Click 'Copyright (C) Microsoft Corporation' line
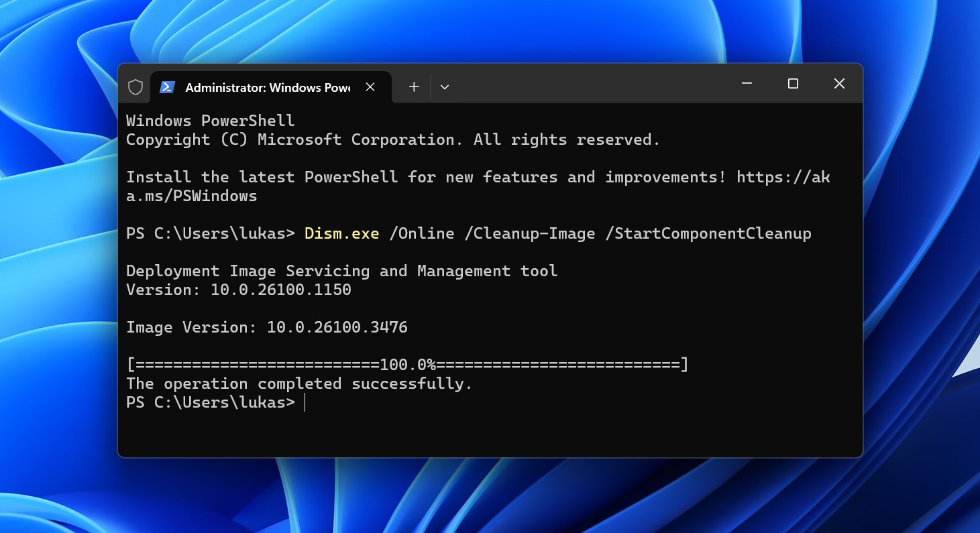The image size is (980, 533). 393,139
